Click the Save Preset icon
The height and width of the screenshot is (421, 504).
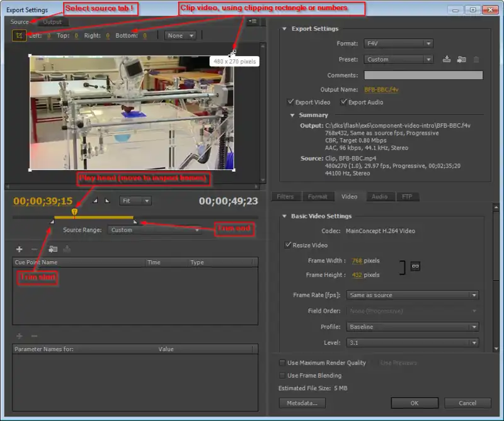[447, 60]
